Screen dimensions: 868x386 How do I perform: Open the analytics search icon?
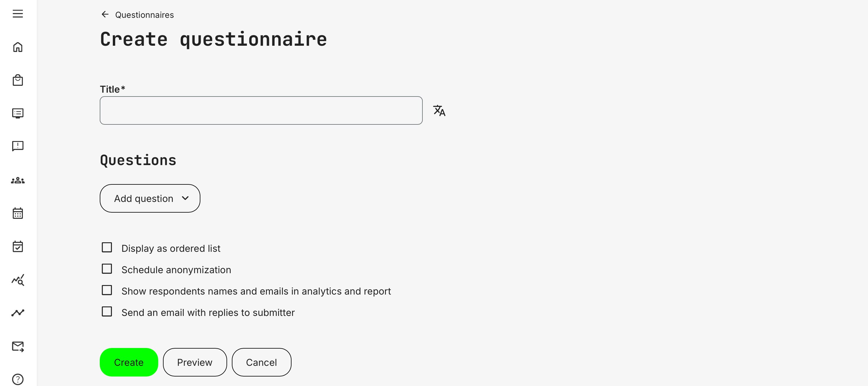tap(18, 280)
